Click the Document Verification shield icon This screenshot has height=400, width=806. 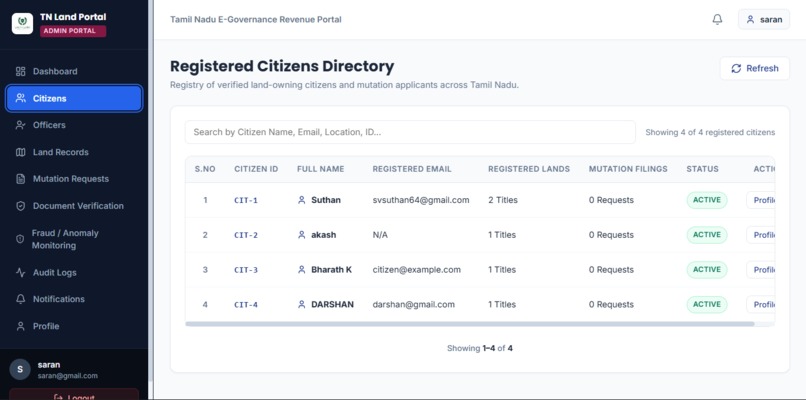21,206
